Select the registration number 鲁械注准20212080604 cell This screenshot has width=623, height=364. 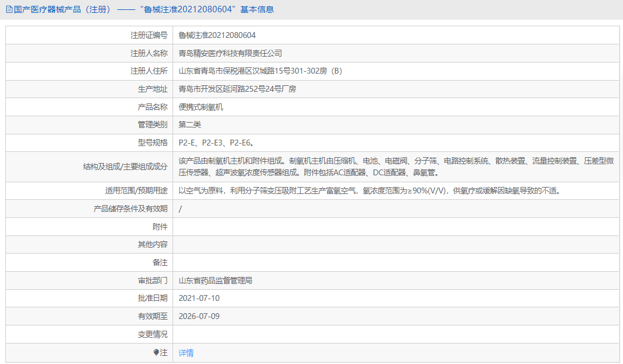click(221, 35)
